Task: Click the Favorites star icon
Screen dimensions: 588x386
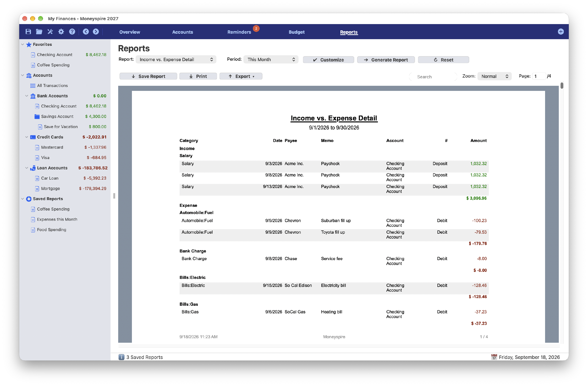Action: (x=29, y=44)
